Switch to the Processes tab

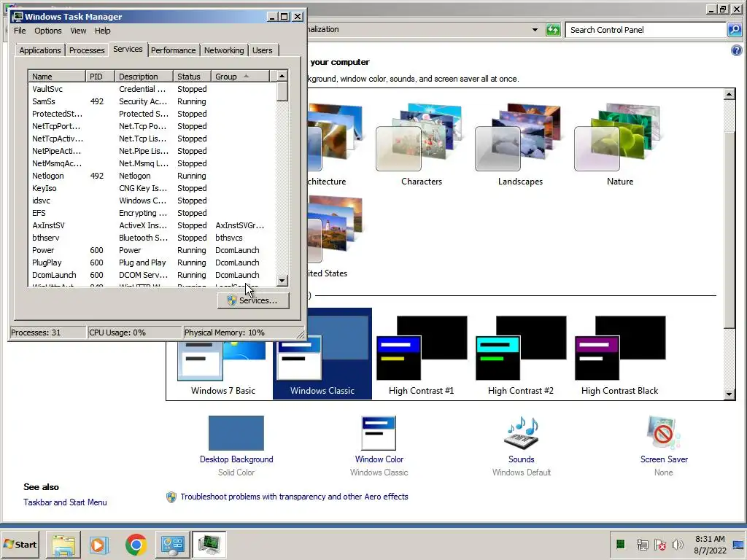click(x=87, y=50)
